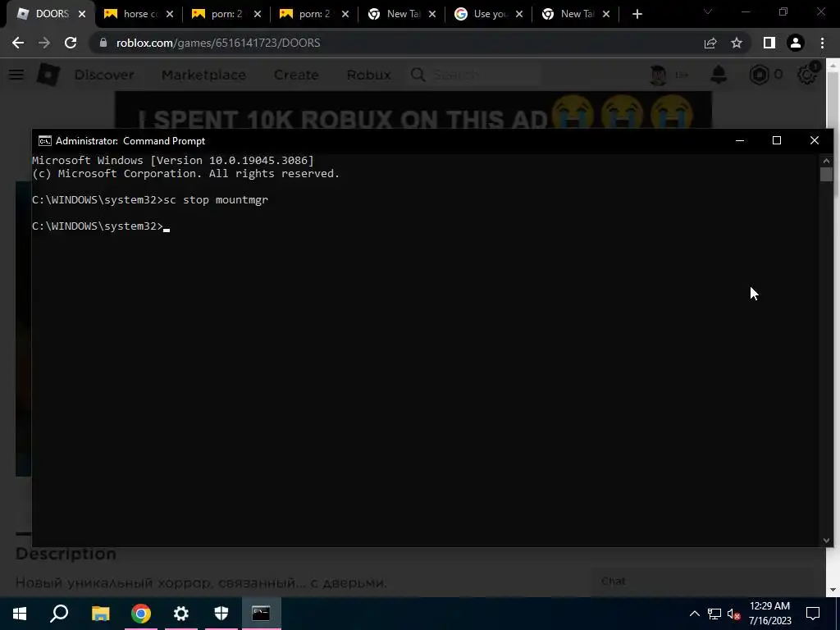Click the Roblox search field
Image resolution: width=840 pixels, height=630 pixels.
point(475,75)
